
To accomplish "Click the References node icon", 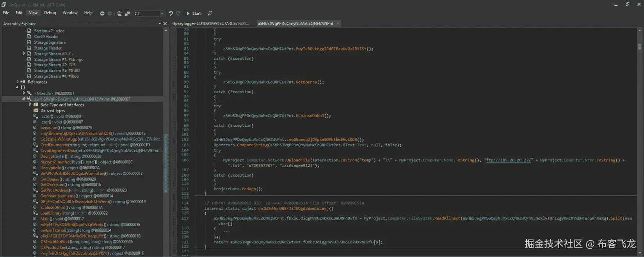I will (23, 82).
